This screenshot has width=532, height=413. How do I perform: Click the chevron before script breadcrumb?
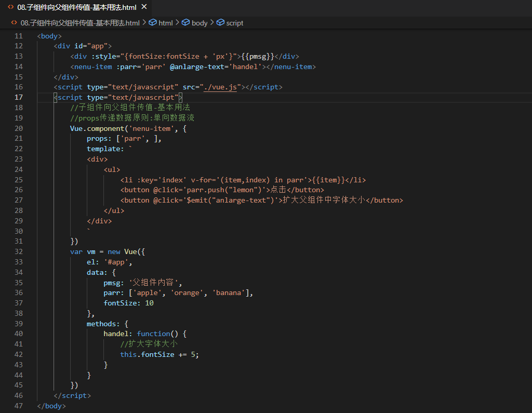click(212, 23)
